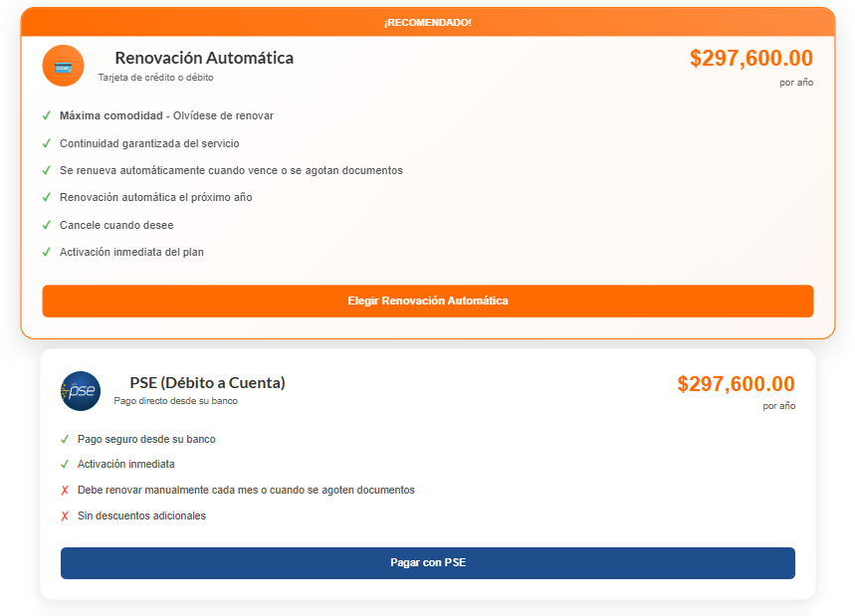Select the Renovación Automática heading
This screenshot has height=616, width=855.
tap(204, 58)
